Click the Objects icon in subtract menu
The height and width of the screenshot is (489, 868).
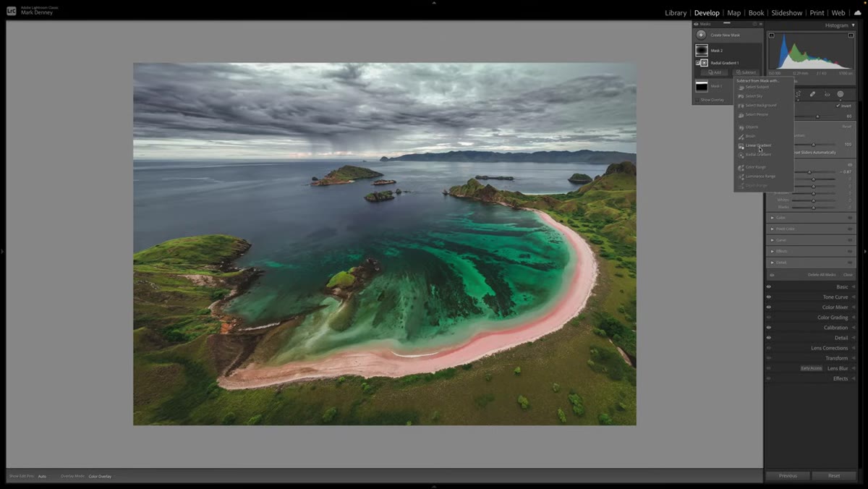[741, 127]
